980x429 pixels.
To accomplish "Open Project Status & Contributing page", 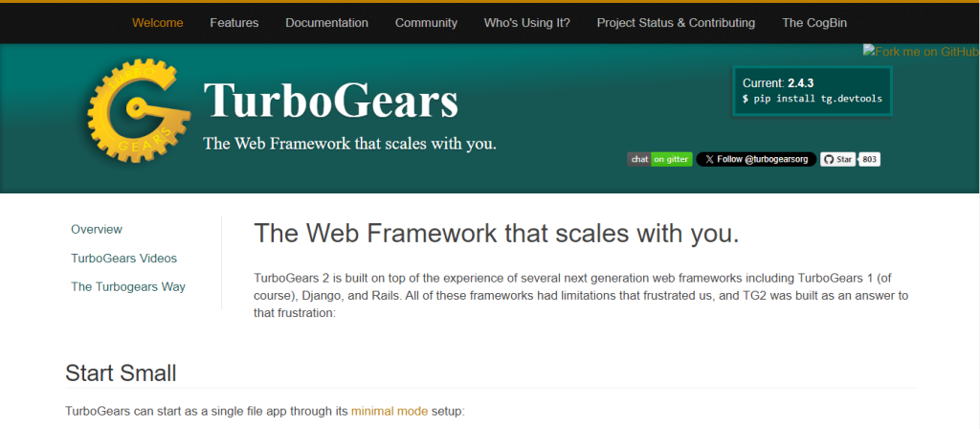I will point(676,22).
